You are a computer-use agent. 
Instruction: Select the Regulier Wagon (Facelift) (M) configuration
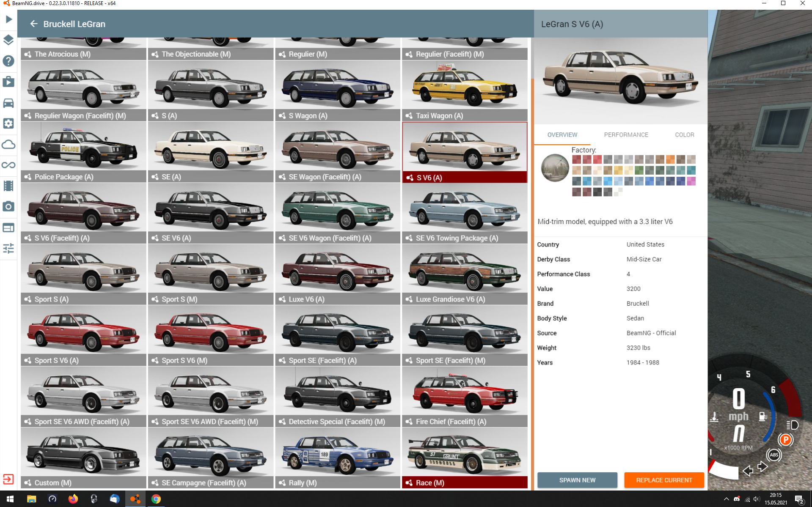[83, 91]
